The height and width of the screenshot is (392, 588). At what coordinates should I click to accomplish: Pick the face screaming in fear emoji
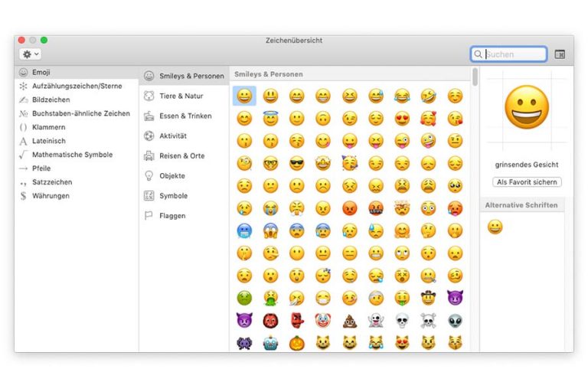point(270,230)
